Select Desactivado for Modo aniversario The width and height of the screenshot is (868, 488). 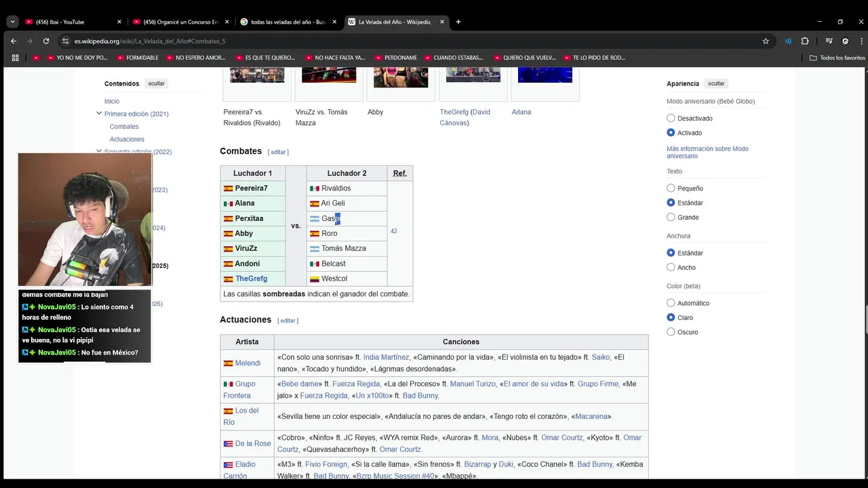[x=671, y=118]
